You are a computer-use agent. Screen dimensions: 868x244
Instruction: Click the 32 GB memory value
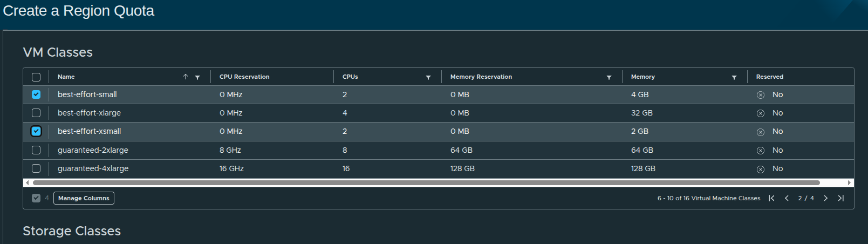coord(642,113)
